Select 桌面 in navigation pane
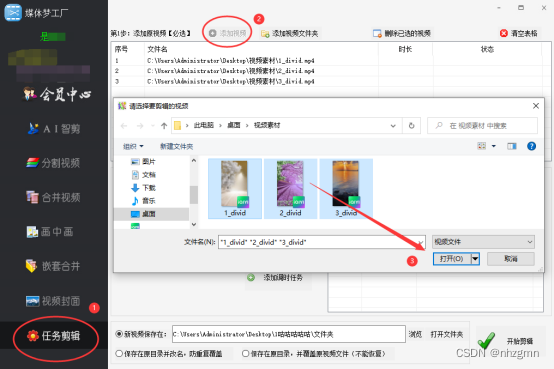 [x=151, y=214]
